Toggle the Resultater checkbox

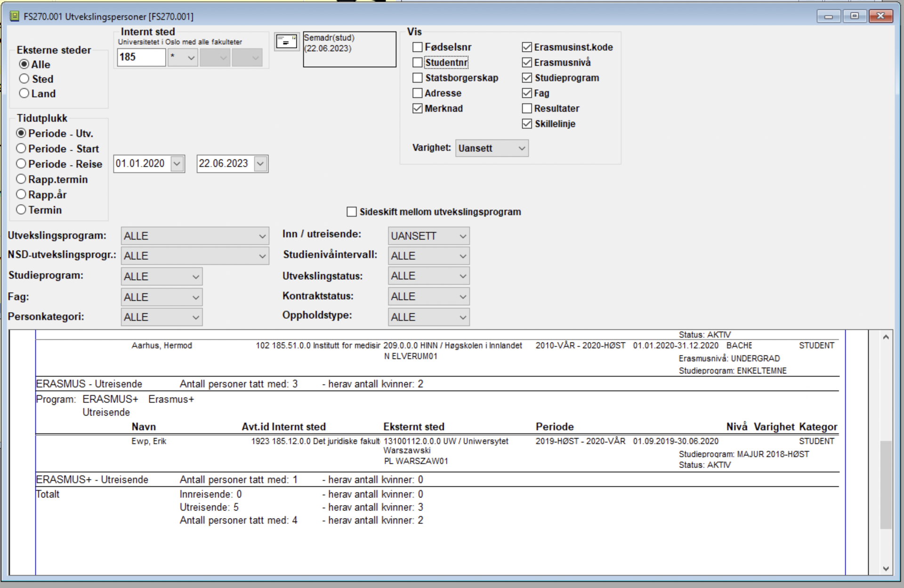[x=527, y=108]
